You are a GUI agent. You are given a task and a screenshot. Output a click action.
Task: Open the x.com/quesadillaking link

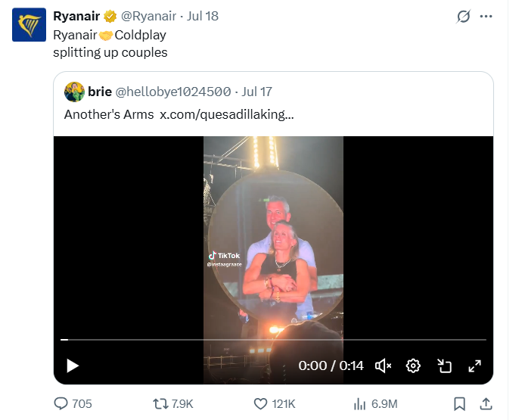(x=227, y=114)
